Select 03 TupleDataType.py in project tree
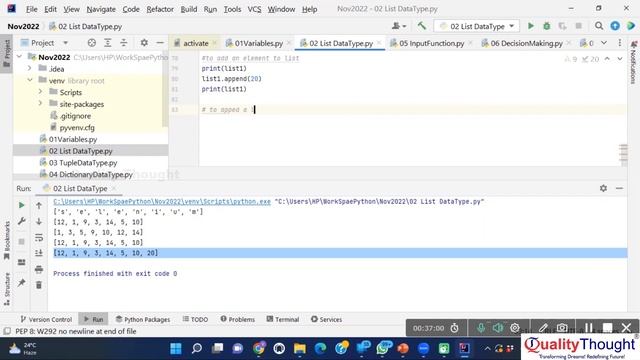The image size is (640, 360). (x=83, y=162)
